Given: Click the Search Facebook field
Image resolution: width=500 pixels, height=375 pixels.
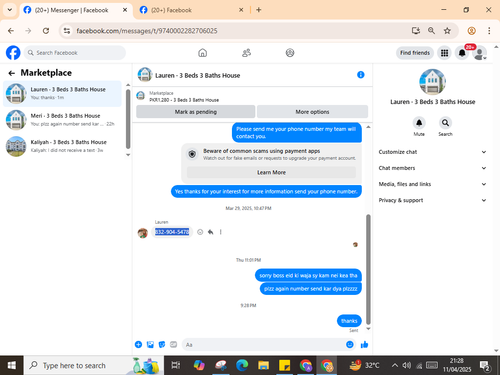Looking at the screenshot, I should pyautogui.click(x=75, y=53).
